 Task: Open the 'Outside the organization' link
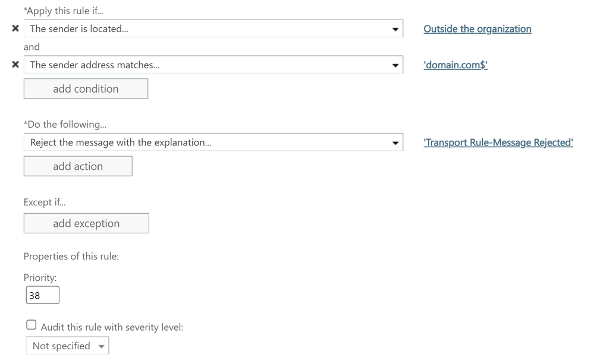(x=477, y=29)
